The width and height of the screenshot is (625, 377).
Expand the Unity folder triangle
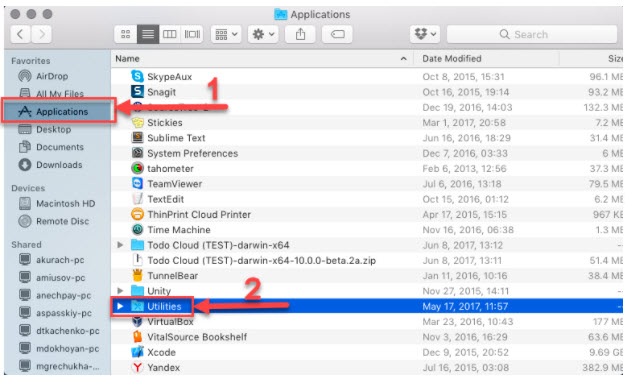click(120, 291)
